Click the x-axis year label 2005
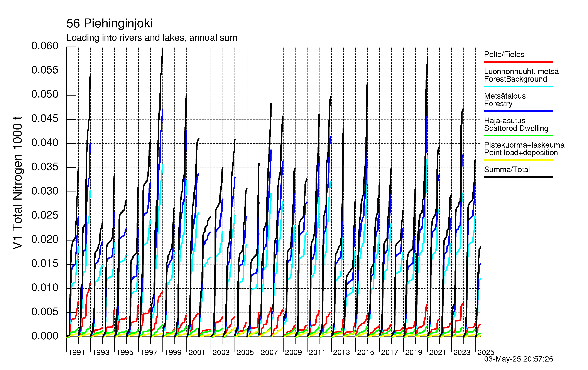 [x=245, y=352]
